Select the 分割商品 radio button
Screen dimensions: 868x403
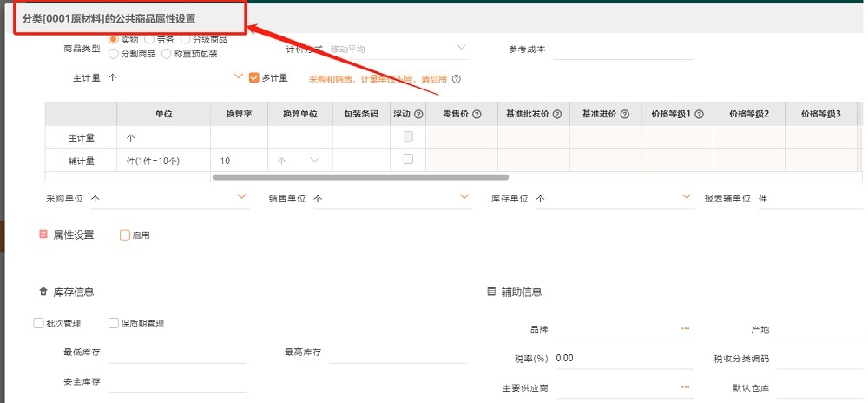114,54
